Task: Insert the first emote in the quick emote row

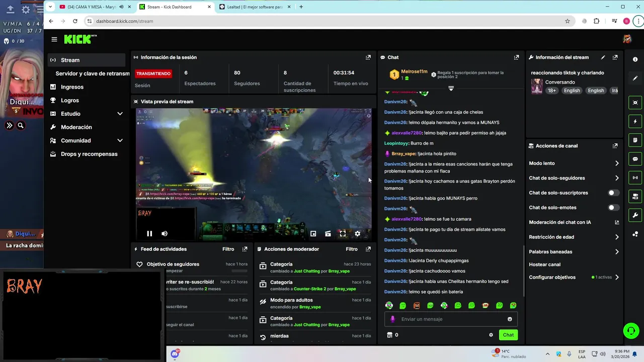Action: click(389, 305)
